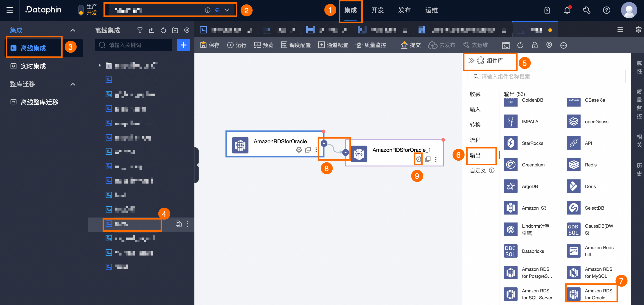Toggle the production/development environment switch

pyautogui.click(x=81, y=10)
